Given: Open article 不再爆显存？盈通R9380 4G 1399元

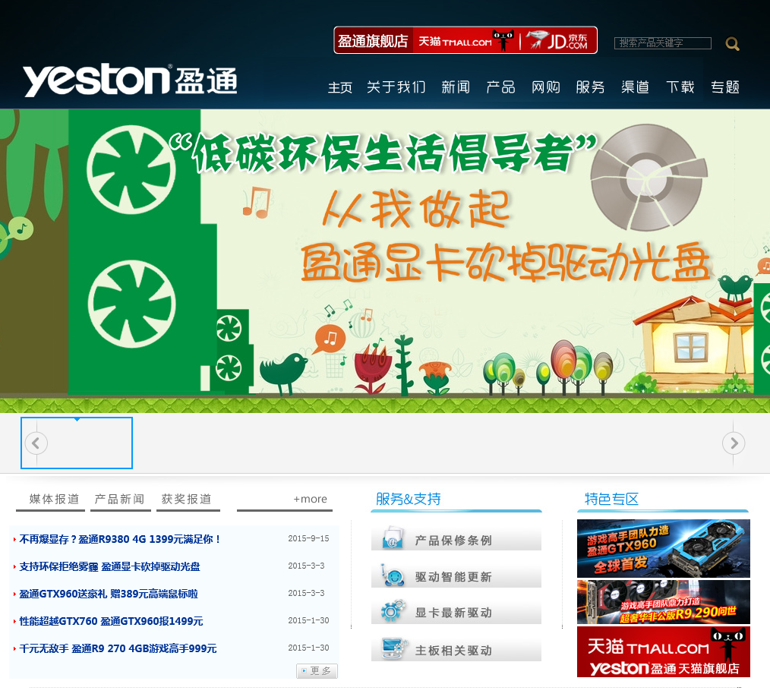Looking at the screenshot, I should coord(120,539).
